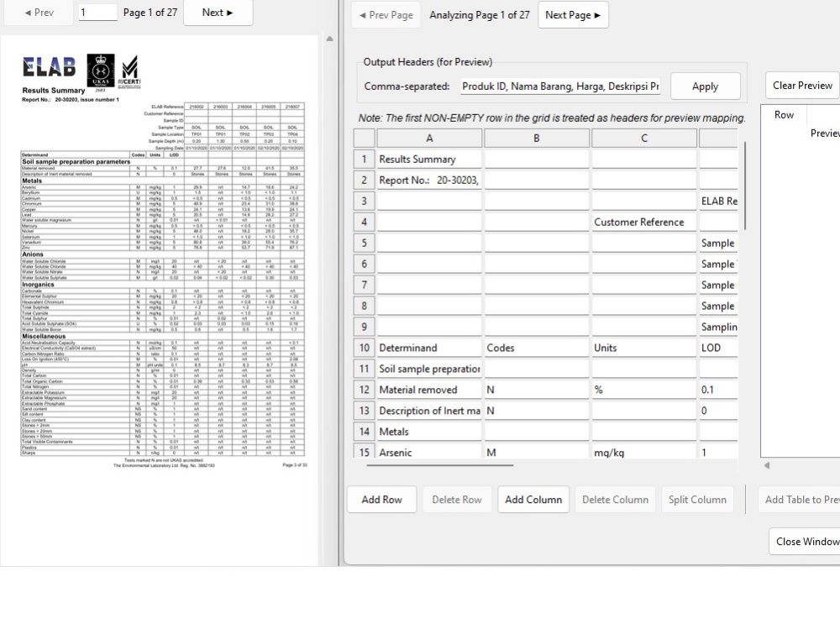Advance the PDF with Next button

tap(218, 13)
